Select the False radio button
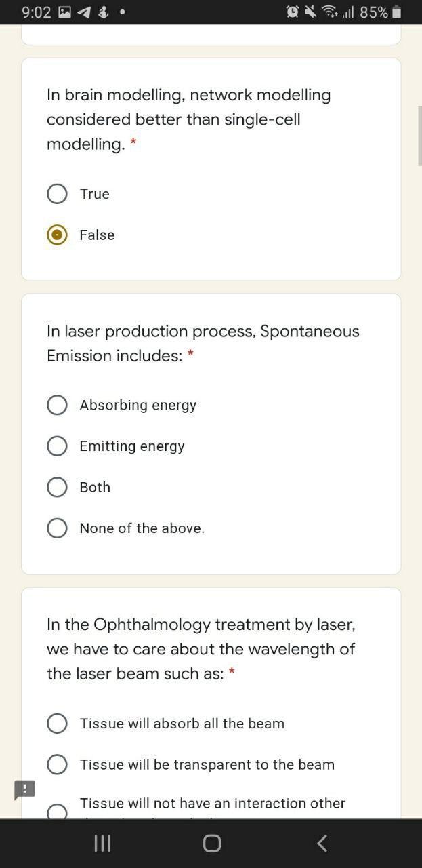This screenshot has width=422, height=868. click(58, 235)
